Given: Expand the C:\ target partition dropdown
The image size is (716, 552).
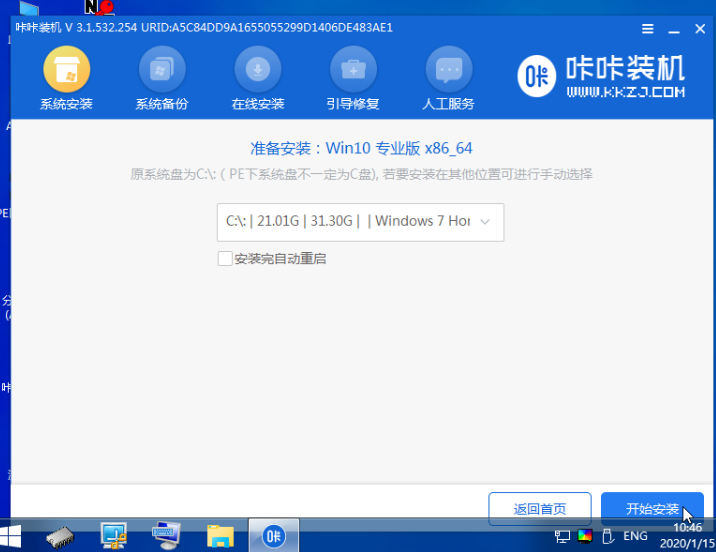Looking at the screenshot, I should pyautogui.click(x=360, y=222).
